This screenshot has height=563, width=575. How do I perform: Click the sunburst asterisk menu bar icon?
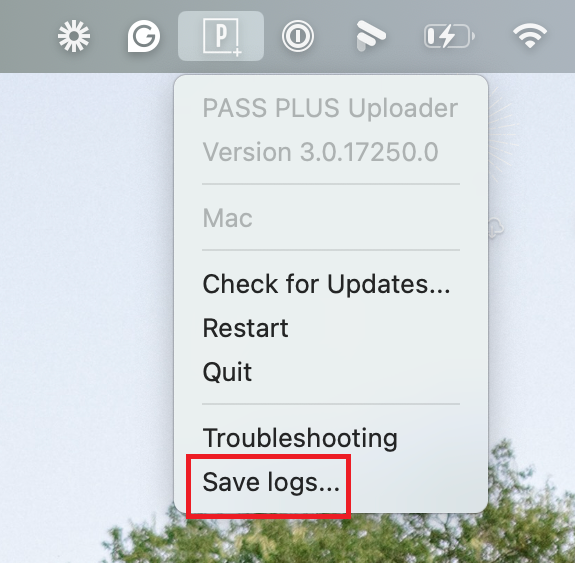tap(74, 36)
